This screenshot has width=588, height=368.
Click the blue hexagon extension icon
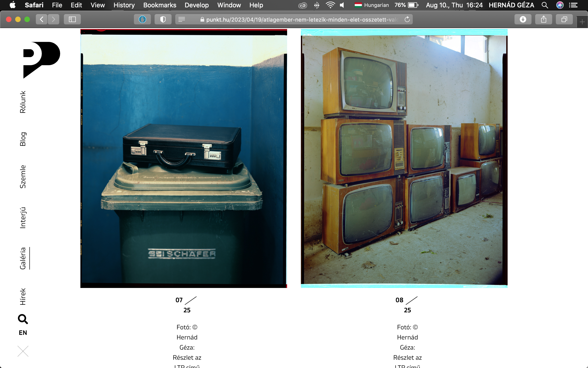pyautogui.click(x=142, y=19)
